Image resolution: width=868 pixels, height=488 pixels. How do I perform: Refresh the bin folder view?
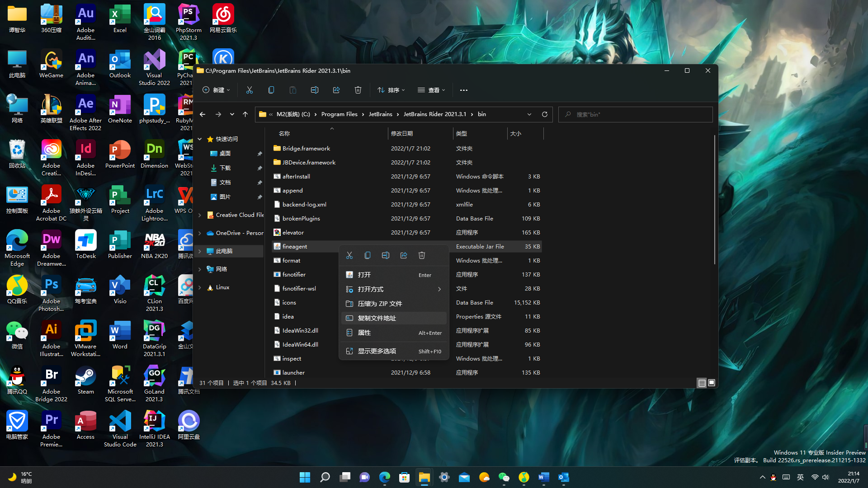[x=545, y=114]
